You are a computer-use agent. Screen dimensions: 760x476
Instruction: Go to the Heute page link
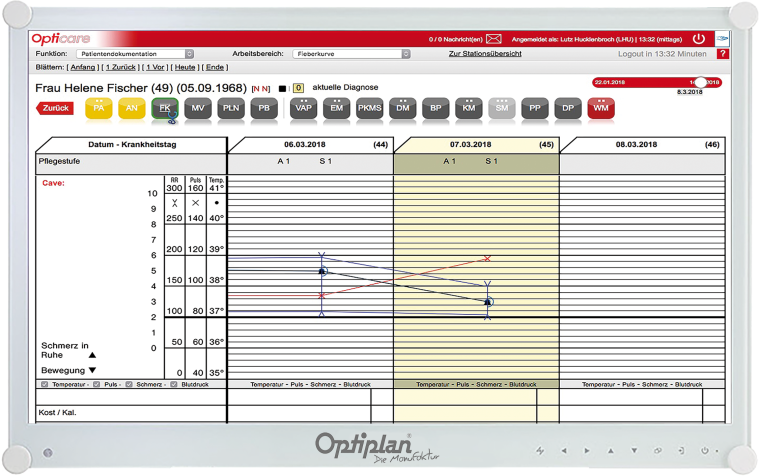pyautogui.click(x=183, y=66)
